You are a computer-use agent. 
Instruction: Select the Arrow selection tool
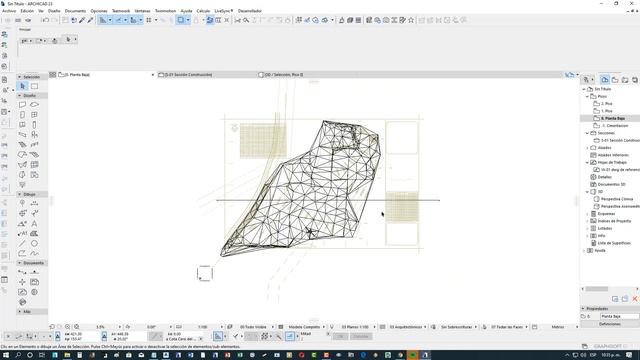[x=23, y=86]
